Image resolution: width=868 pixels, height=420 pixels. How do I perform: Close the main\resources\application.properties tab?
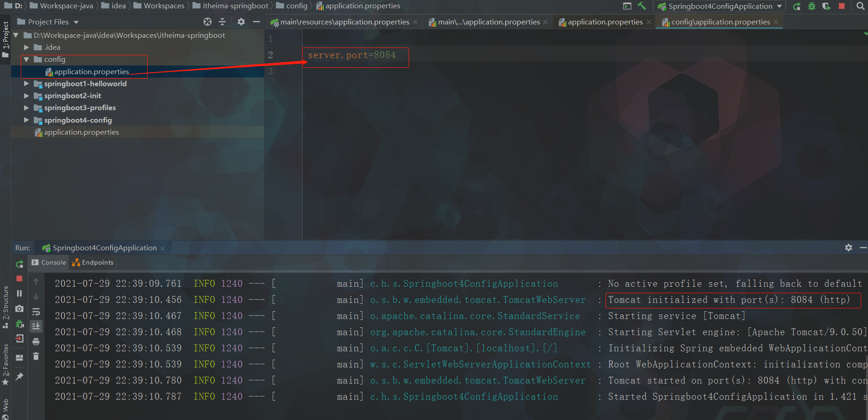[416, 22]
